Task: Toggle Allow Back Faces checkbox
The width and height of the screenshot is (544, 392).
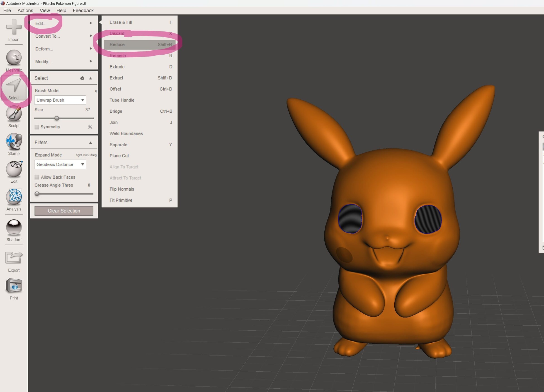Action: click(37, 177)
